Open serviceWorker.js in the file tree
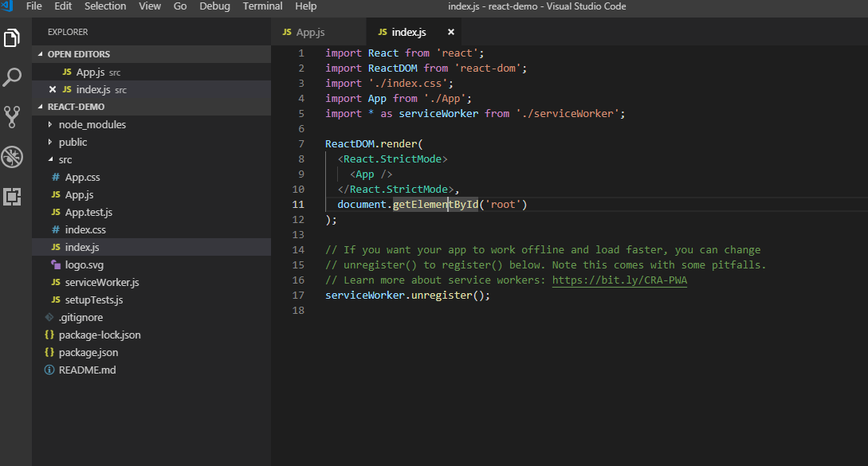Image resolution: width=868 pixels, height=466 pixels. [x=151, y=282]
